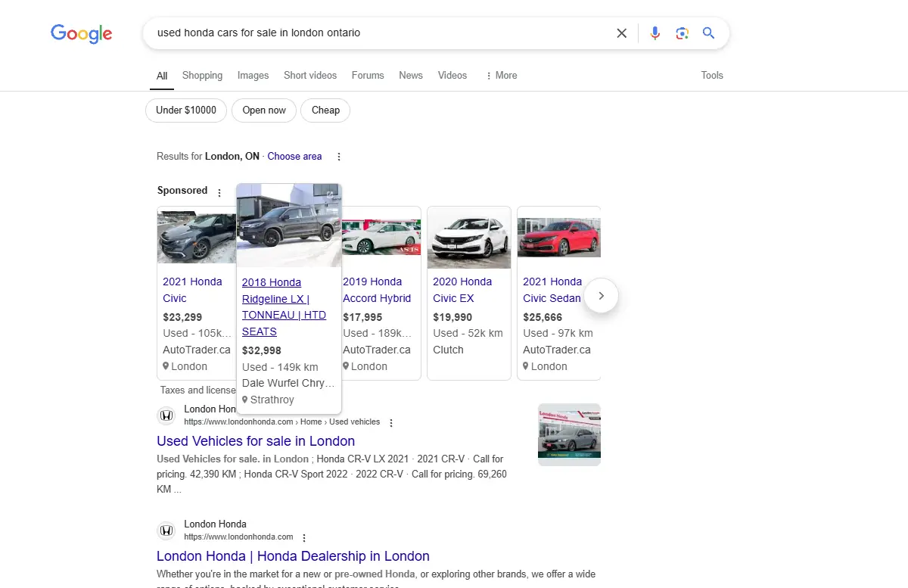The image size is (908, 588).
Task: Apply the Cheap filter chip
Action: [x=325, y=110]
